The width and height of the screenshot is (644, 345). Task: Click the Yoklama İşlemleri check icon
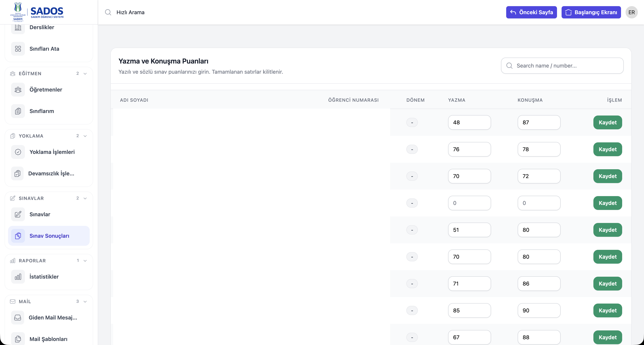(18, 152)
